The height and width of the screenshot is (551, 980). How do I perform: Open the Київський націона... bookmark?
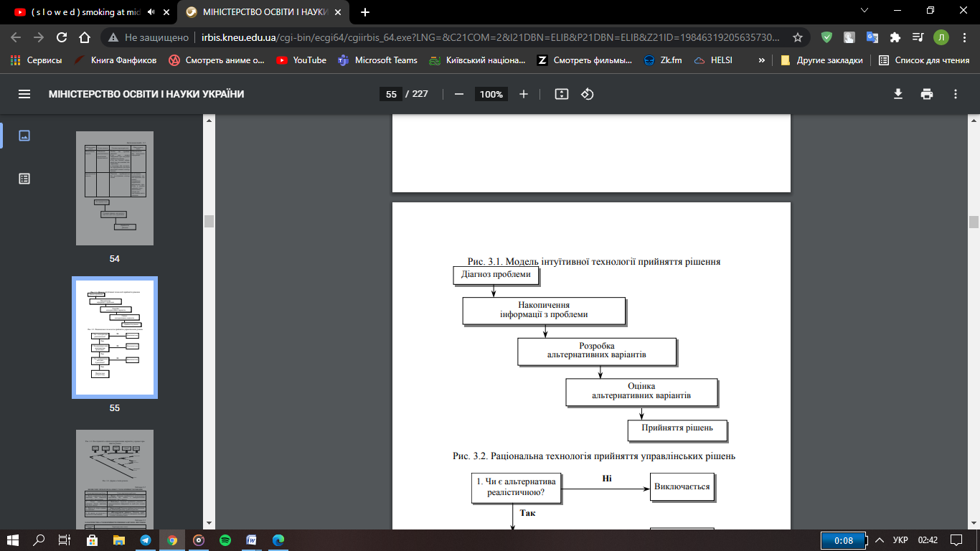478,60
